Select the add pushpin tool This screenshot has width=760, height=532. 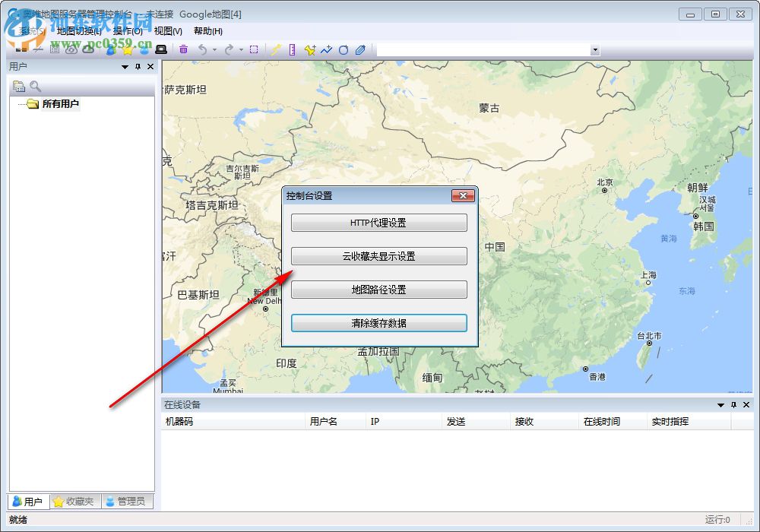309,49
